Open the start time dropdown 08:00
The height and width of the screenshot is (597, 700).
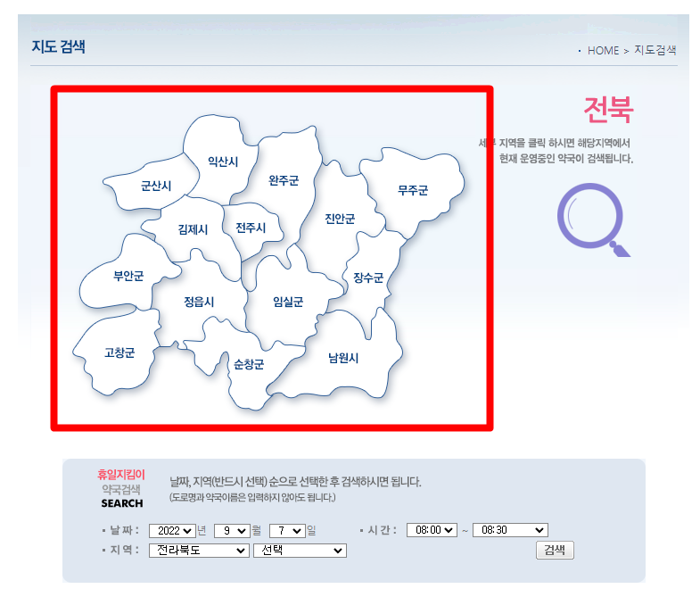tap(432, 530)
